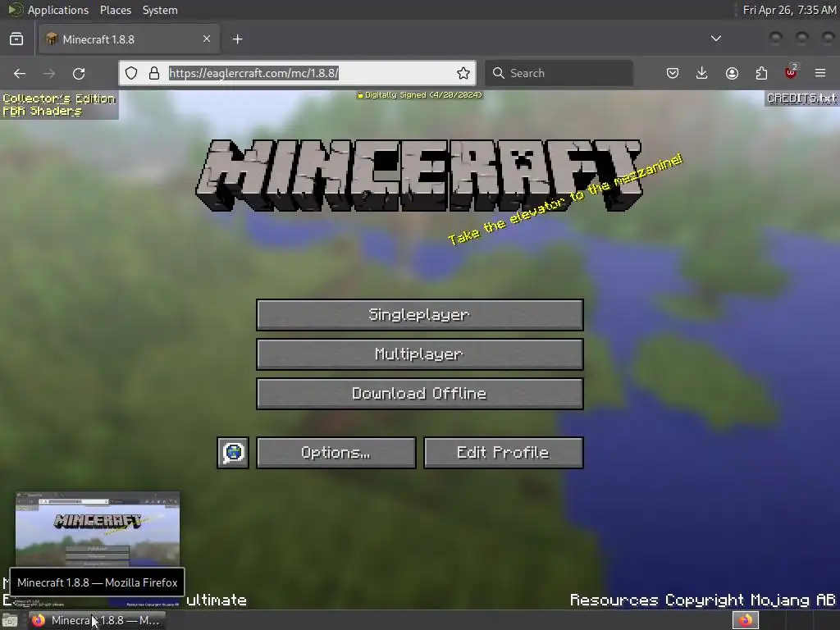This screenshot has width=840, height=630.
Task: Save page to Pocket
Action: point(673,73)
